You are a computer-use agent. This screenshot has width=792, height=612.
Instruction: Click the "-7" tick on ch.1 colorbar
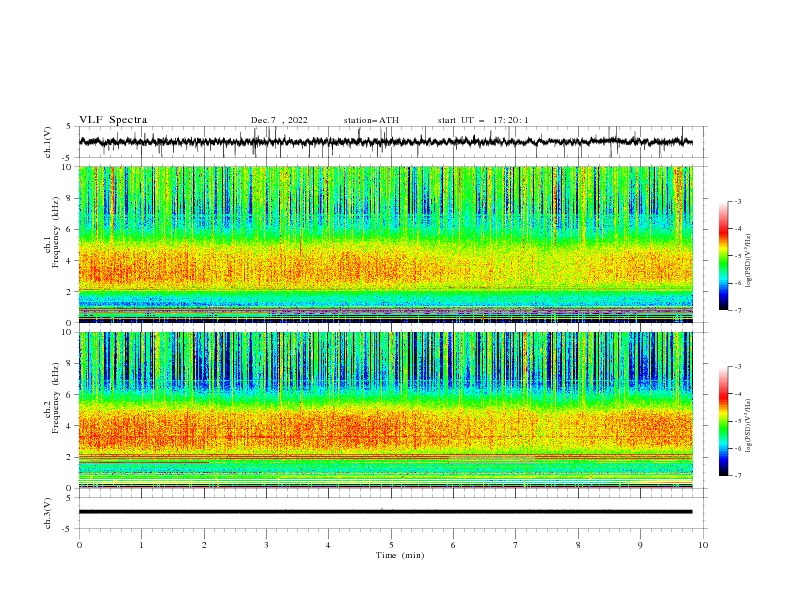[737, 310]
